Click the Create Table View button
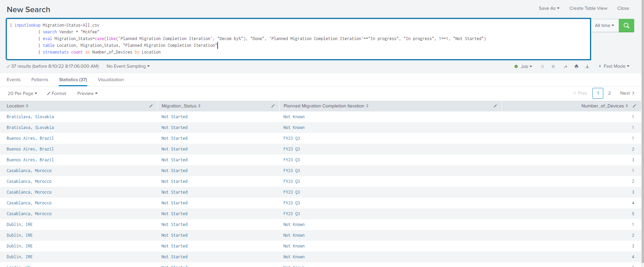 588,8
